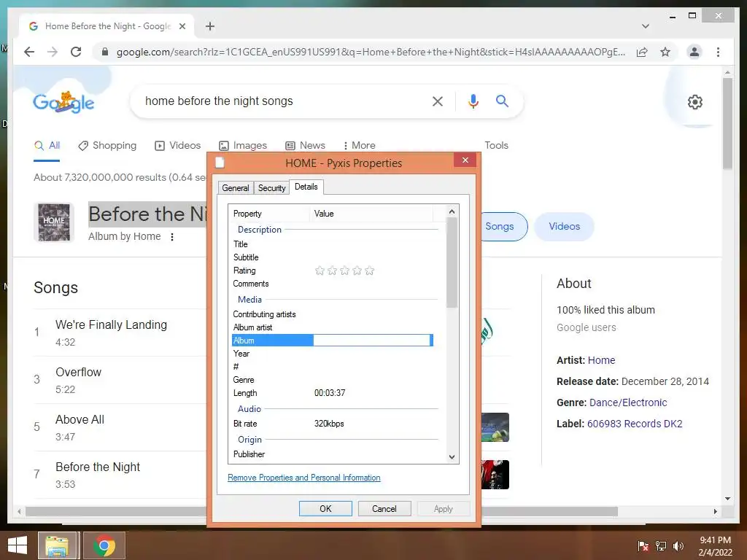Click the property list scroll-down arrow

452,457
